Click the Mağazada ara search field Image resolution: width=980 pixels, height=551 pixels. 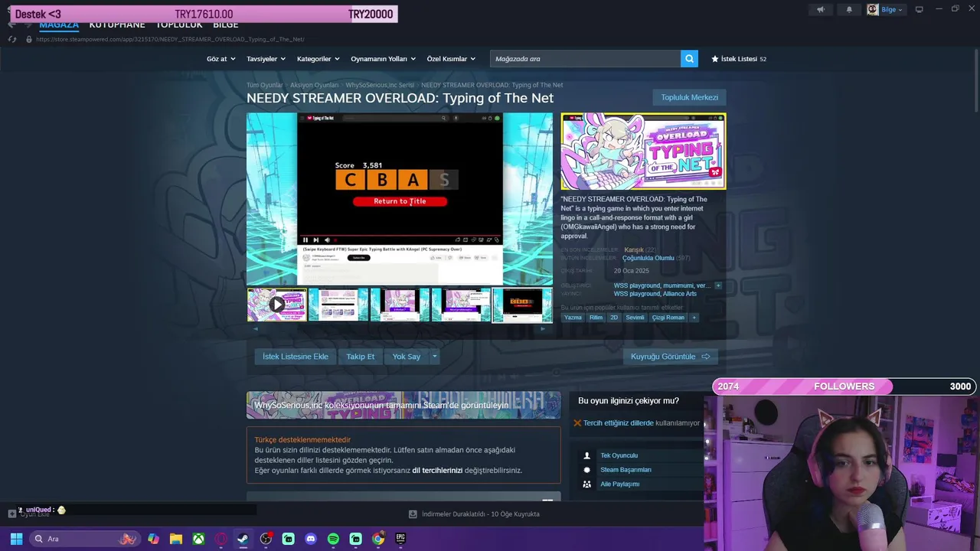[x=585, y=58]
